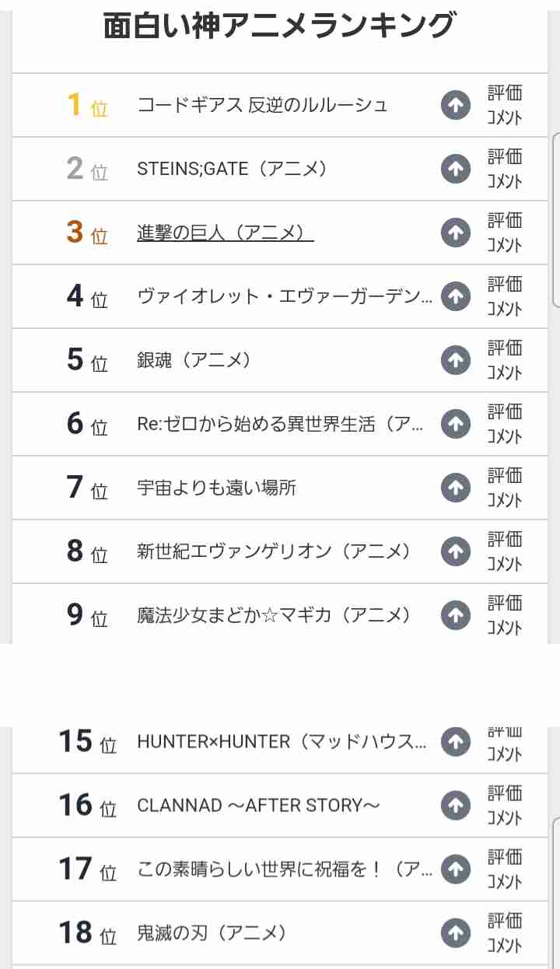
Task: Open 評価コメント for 鬼滅の刃
Action: click(505, 932)
